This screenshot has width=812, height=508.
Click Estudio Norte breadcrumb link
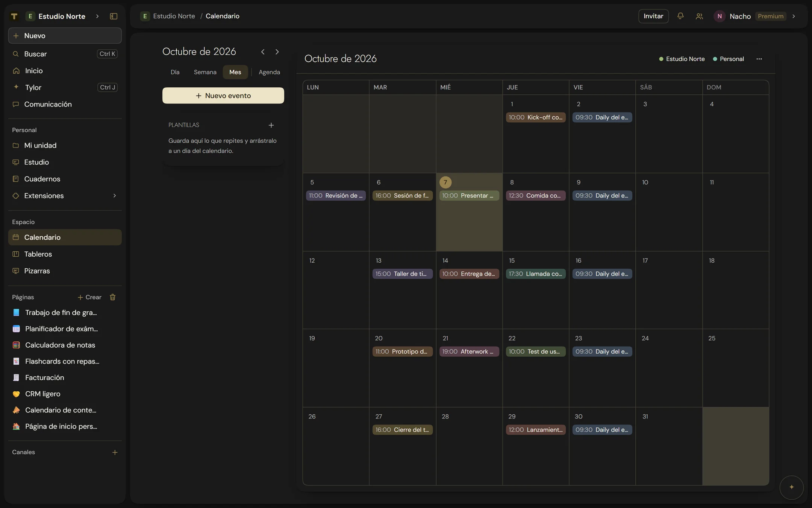click(x=168, y=16)
